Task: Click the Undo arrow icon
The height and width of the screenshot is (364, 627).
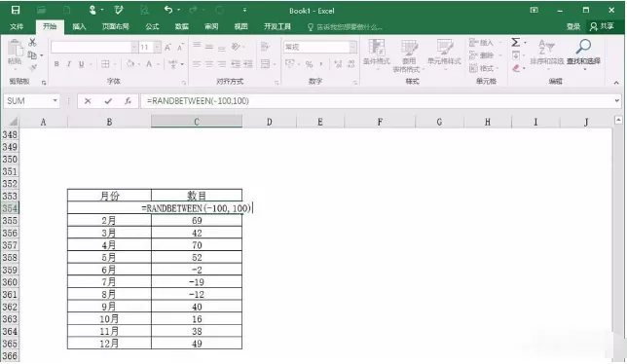Action: point(168,10)
